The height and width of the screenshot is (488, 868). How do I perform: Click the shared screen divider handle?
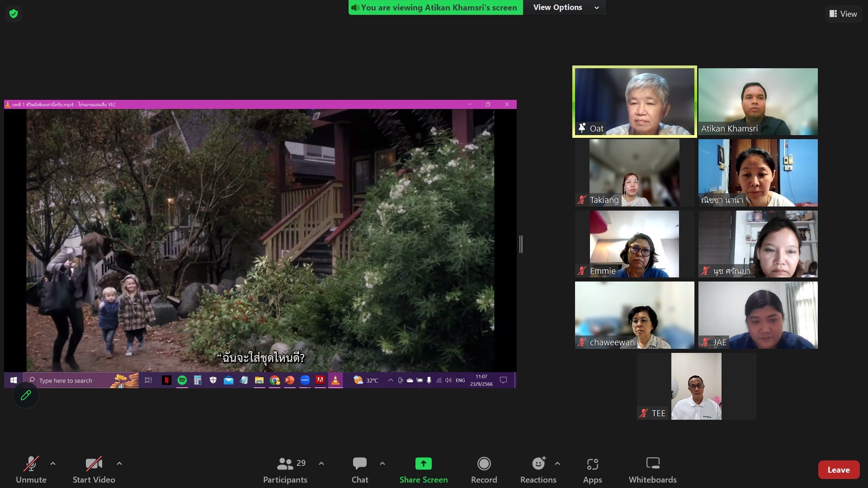tap(521, 244)
